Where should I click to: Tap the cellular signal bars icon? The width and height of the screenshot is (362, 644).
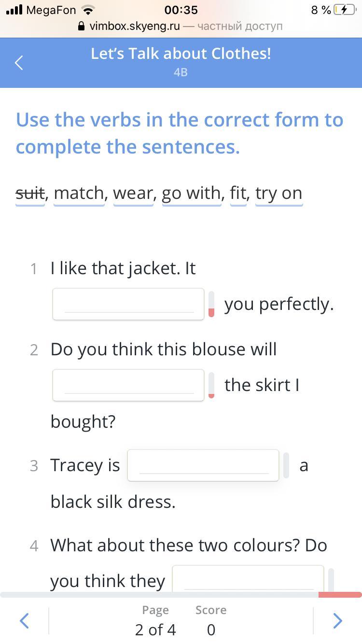tap(14, 10)
